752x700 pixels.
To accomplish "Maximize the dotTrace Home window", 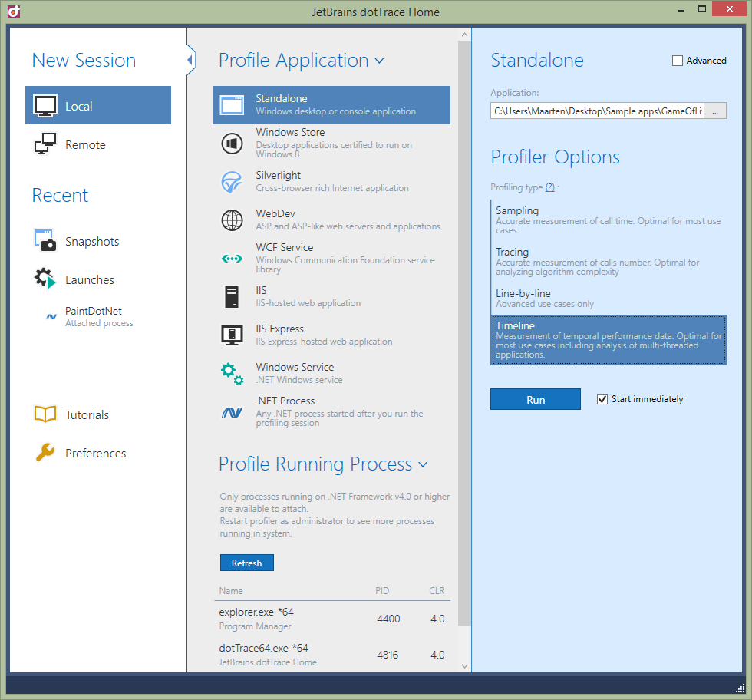I will tap(701, 8).
